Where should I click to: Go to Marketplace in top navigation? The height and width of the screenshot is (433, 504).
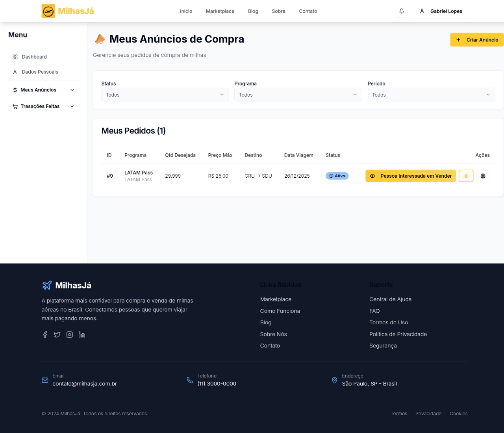[220, 11]
